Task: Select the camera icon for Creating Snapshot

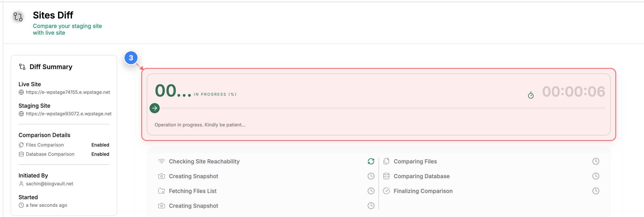Action: pyautogui.click(x=162, y=176)
